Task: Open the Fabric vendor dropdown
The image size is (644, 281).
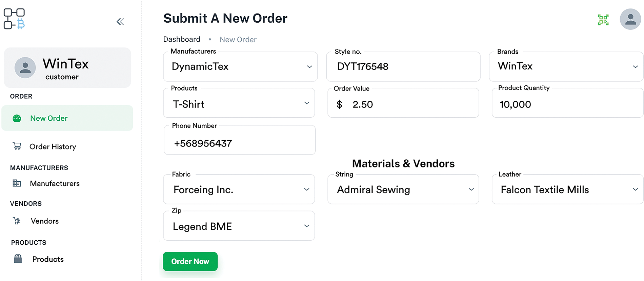Action: [x=239, y=189]
